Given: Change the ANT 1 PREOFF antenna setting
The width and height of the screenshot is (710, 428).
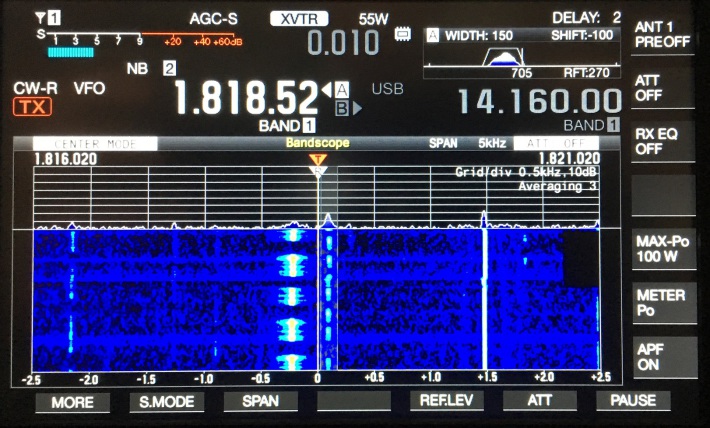Looking at the screenshot, I should [662, 34].
